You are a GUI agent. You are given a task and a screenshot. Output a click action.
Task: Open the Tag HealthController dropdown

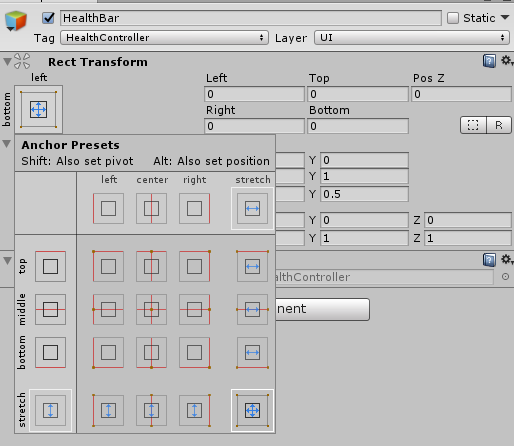pyautogui.click(x=164, y=38)
